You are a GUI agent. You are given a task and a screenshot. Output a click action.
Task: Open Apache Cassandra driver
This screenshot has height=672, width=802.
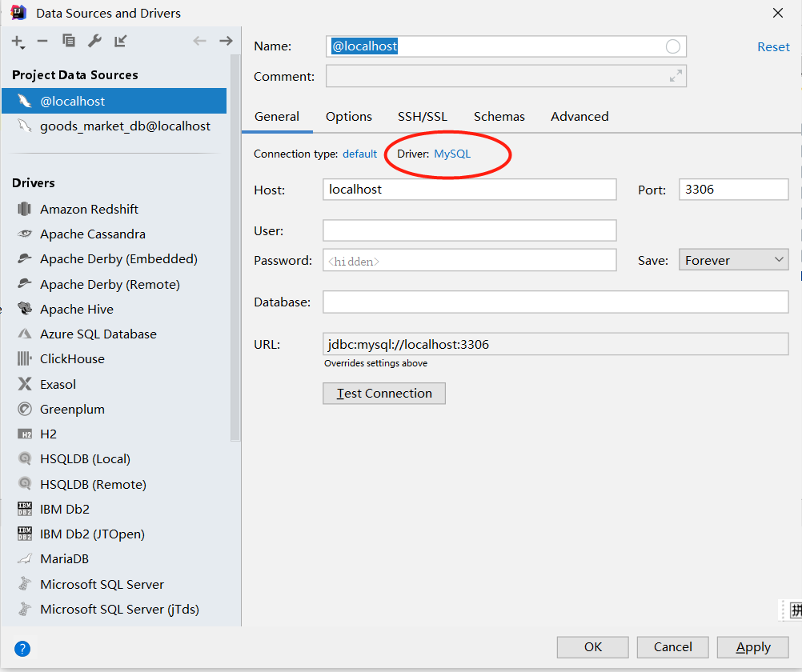point(115,234)
